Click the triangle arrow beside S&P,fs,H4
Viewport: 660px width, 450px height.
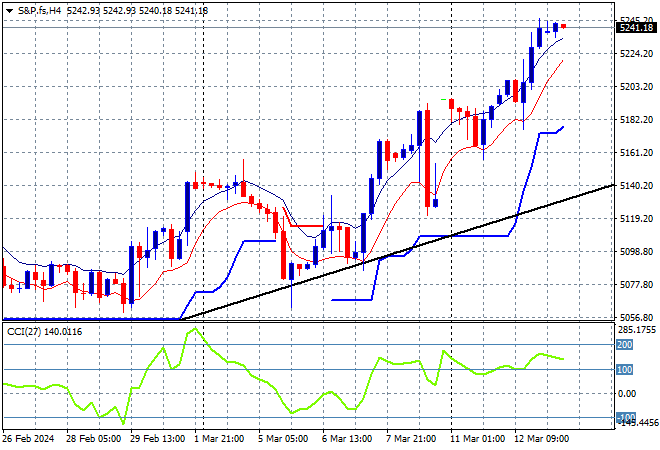click(x=9, y=10)
